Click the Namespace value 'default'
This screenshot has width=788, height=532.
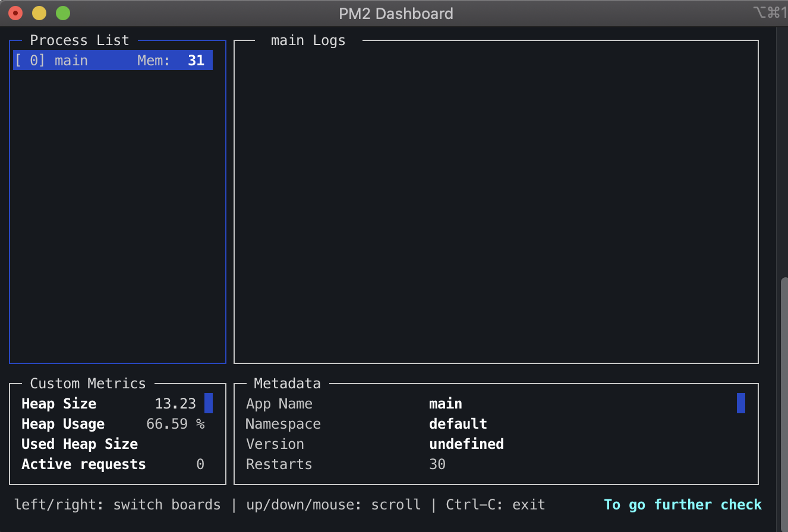point(458,424)
